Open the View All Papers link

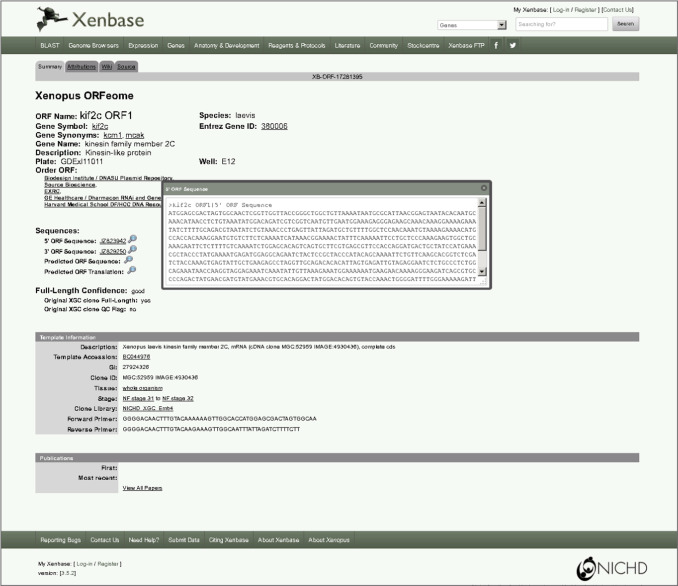(x=142, y=488)
